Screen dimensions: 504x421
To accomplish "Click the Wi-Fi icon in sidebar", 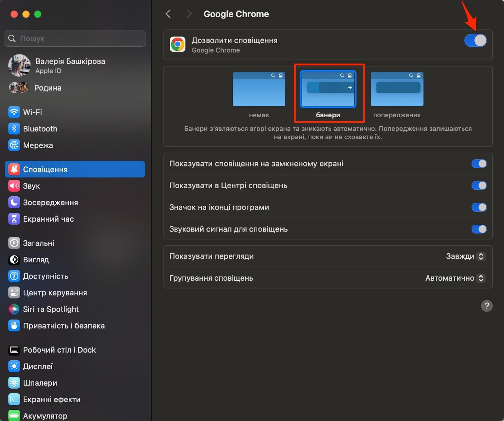I will 14,112.
